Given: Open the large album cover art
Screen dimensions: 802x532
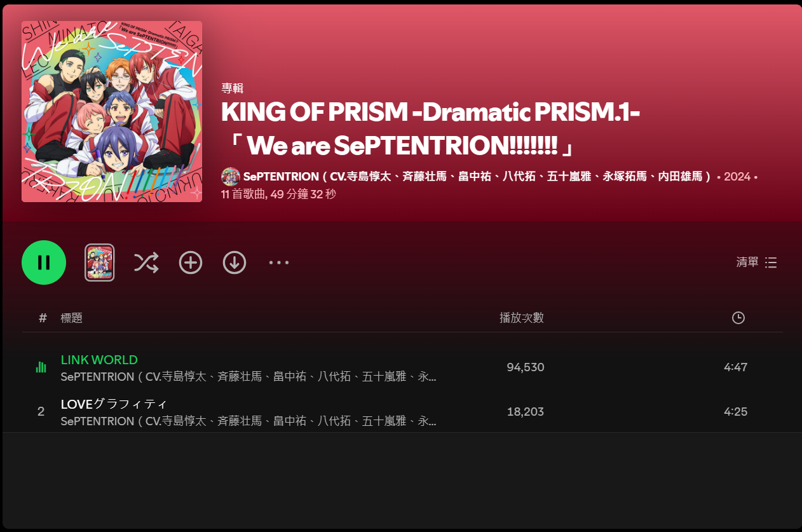Looking at the screenshot, I should click(112, 112).
